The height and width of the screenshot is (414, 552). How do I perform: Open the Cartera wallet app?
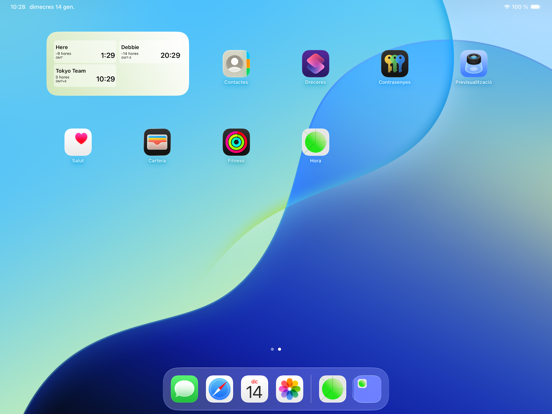tap(157, 142)
